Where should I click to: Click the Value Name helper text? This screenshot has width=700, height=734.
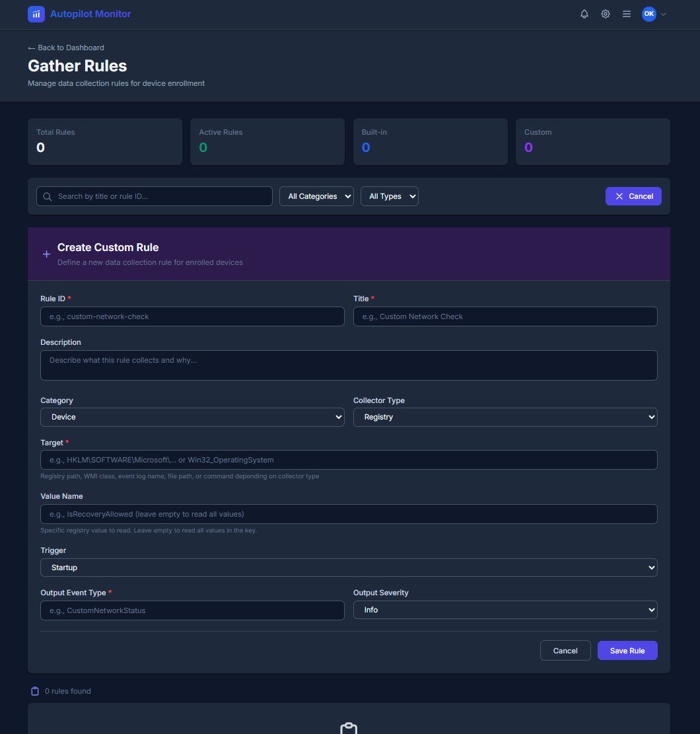(149, 531)
